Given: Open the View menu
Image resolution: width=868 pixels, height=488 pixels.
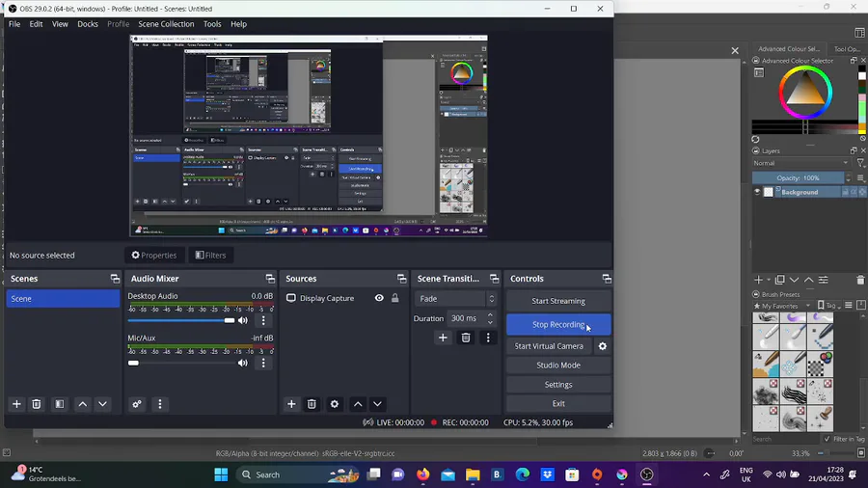Looking at the screenshot, I should click(x=60, y=24).
